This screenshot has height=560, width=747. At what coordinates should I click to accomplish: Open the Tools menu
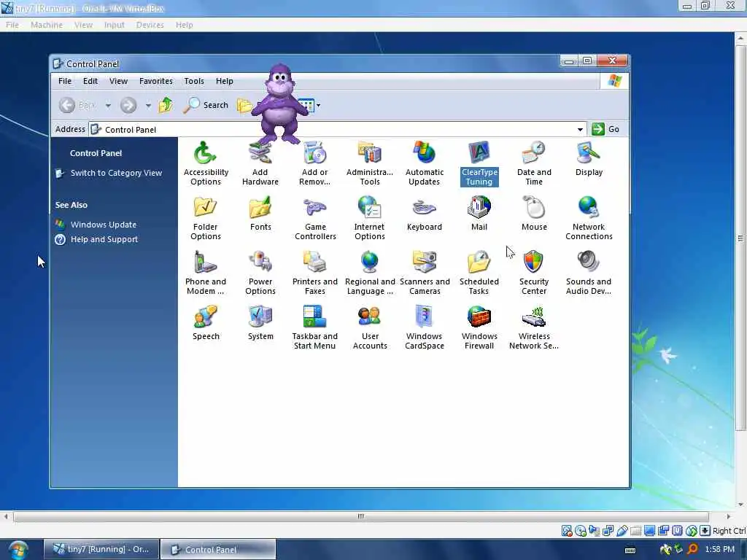click(194, 81)
